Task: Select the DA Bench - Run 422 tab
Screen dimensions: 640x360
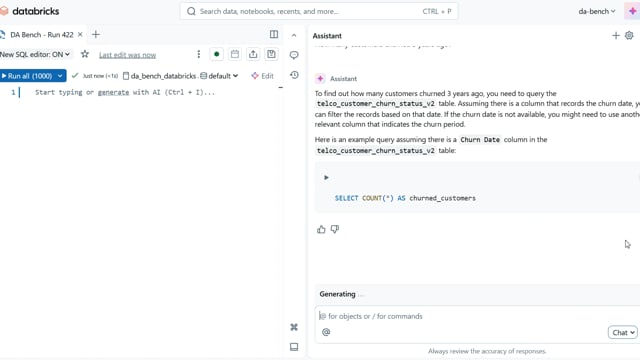Action: pos(42,35)
